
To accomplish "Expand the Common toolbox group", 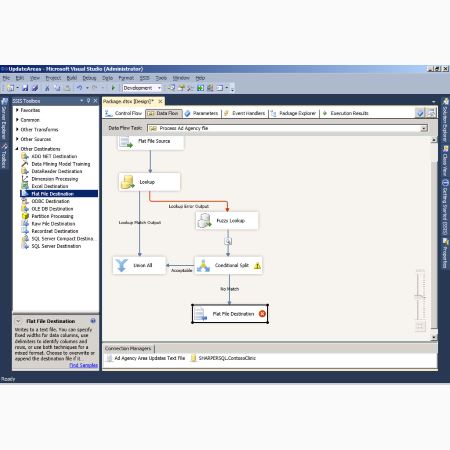I will click(17, 120).
